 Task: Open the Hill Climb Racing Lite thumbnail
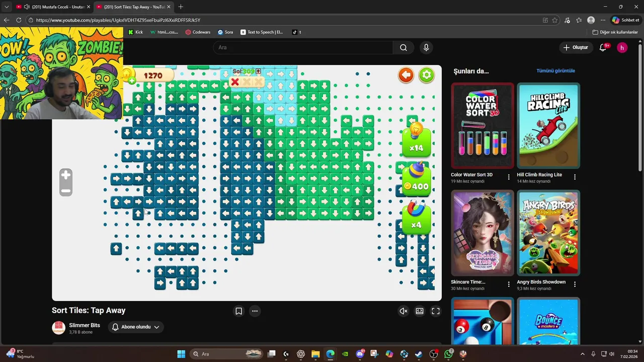click(x=548, y=126)
